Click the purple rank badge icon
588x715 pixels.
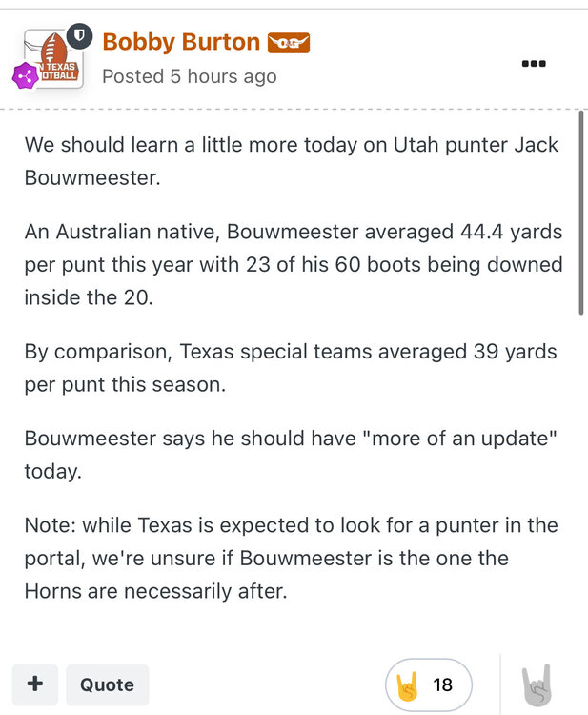pos(24,76)
